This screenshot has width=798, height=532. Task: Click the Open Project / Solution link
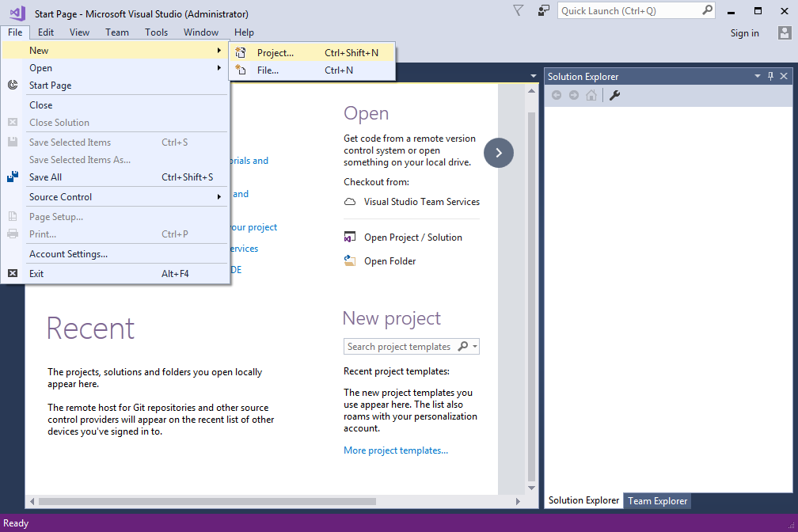(413, 237)
